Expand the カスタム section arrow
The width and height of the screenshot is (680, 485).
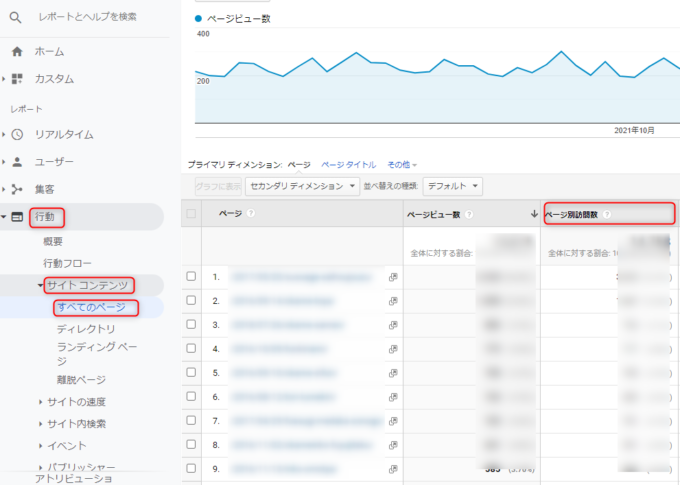click(x=3, y=79)
